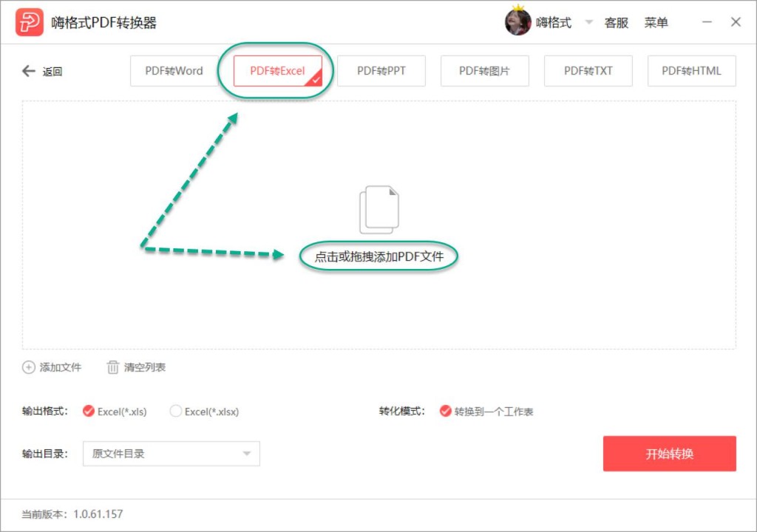
Task: Switch to the PDF转Word tab
Action: click(174, 71)
